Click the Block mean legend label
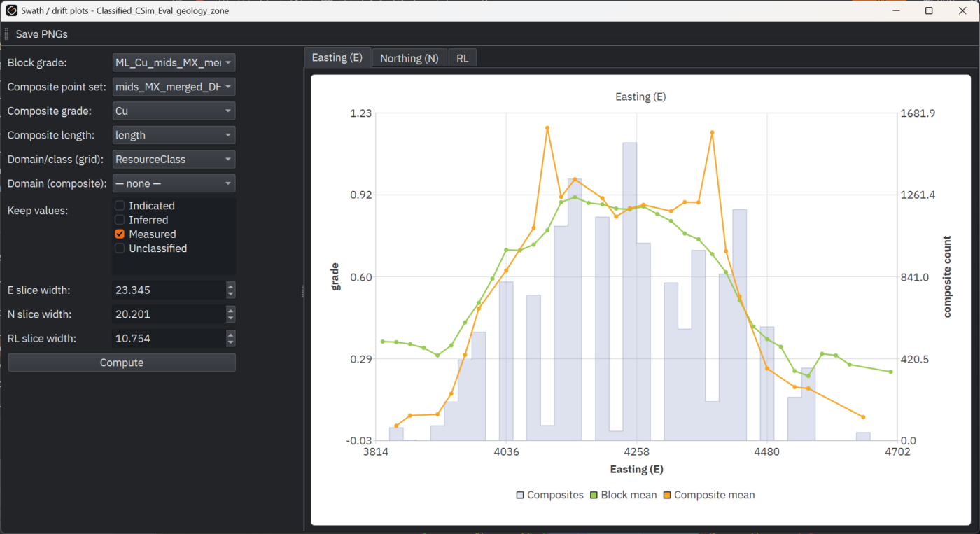The height and width of the screenshot is (534, 980). click(629, 496)
